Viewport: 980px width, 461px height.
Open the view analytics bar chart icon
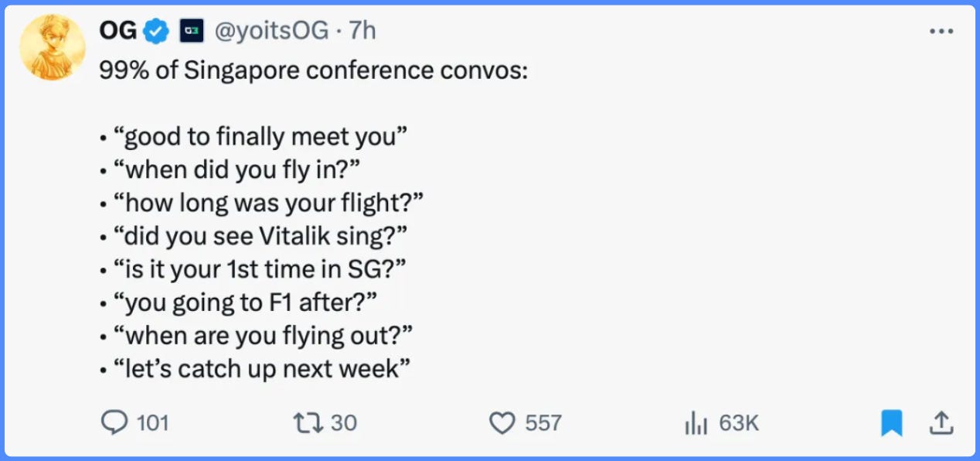(x=696, y=423)
